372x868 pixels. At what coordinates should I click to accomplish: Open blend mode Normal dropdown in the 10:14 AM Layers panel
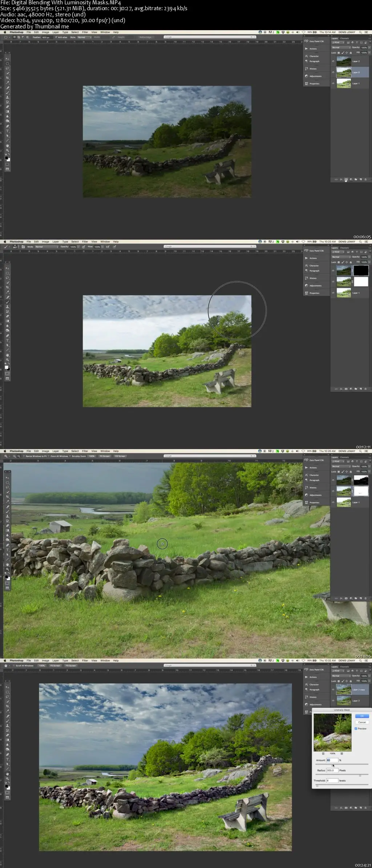[x=341, y=48]
